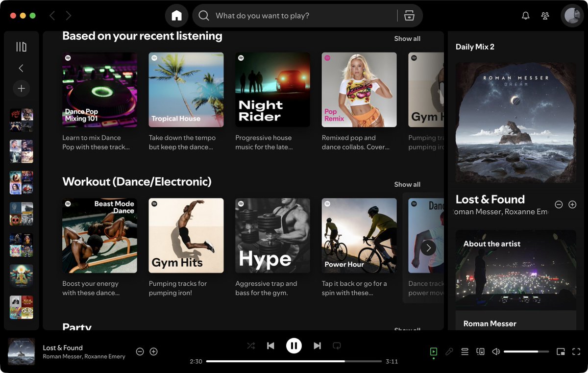Show all for Workout (Dance/Electronic)

[x=407, y=184]
